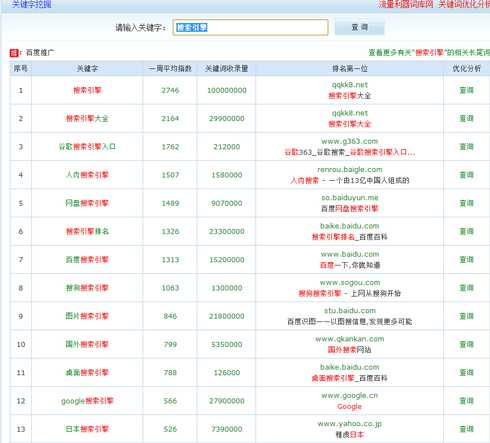Image resolution: width=490 pixels, height=443 pixels.
Task: Click the 关键字 column header
Action: tap(87, 69)
